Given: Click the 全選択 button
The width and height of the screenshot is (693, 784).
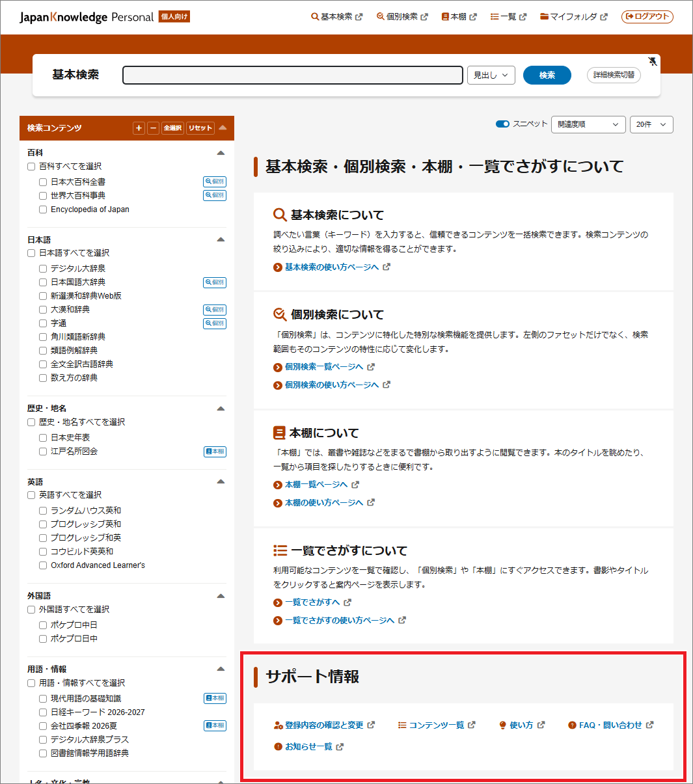Looking at the screenshot, I should point(172,128).
